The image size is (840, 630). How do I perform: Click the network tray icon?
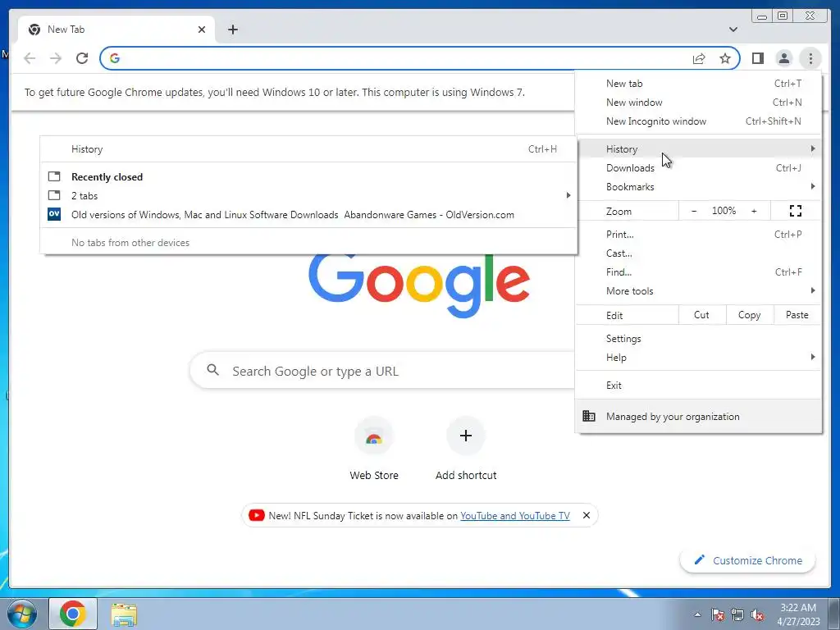(737, 614)
